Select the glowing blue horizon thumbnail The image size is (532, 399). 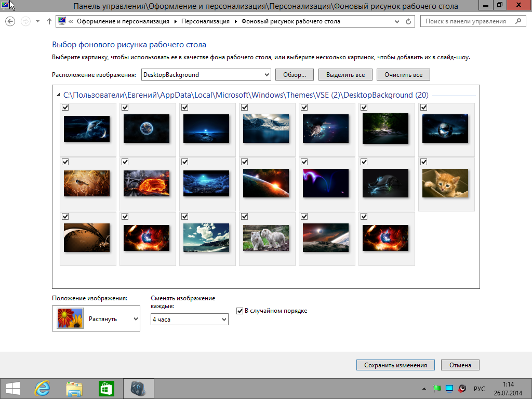coord(206,129)
